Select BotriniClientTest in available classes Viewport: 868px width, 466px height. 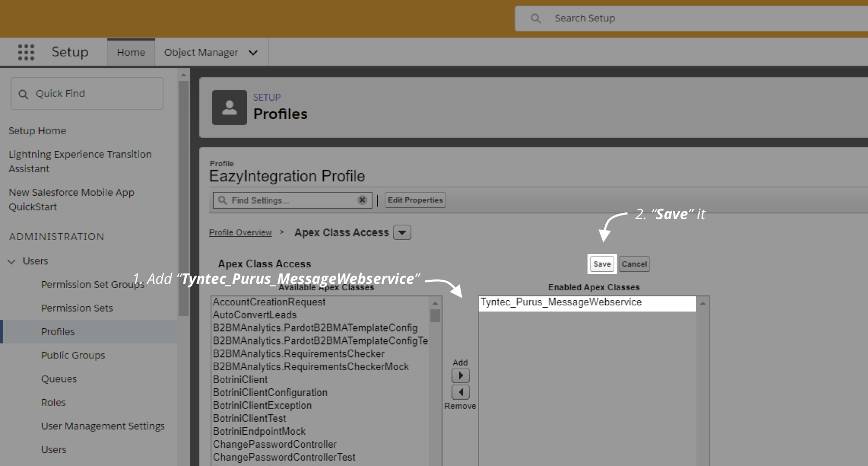[x=249, y=419]
